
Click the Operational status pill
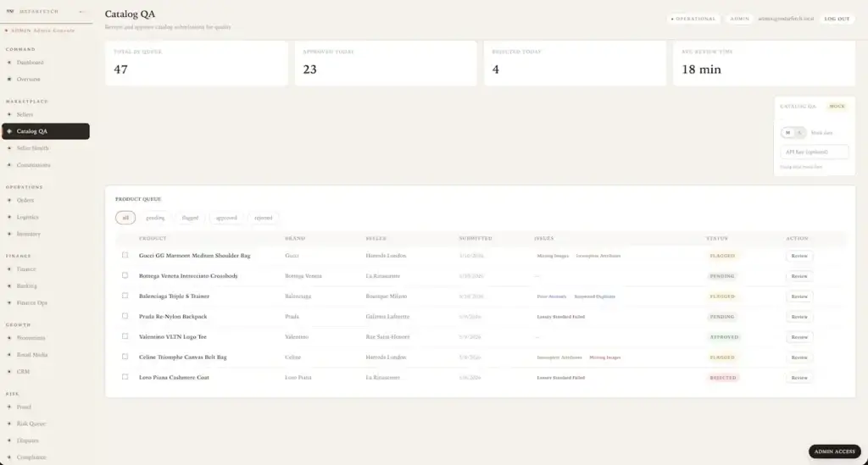tap(693, 19)
